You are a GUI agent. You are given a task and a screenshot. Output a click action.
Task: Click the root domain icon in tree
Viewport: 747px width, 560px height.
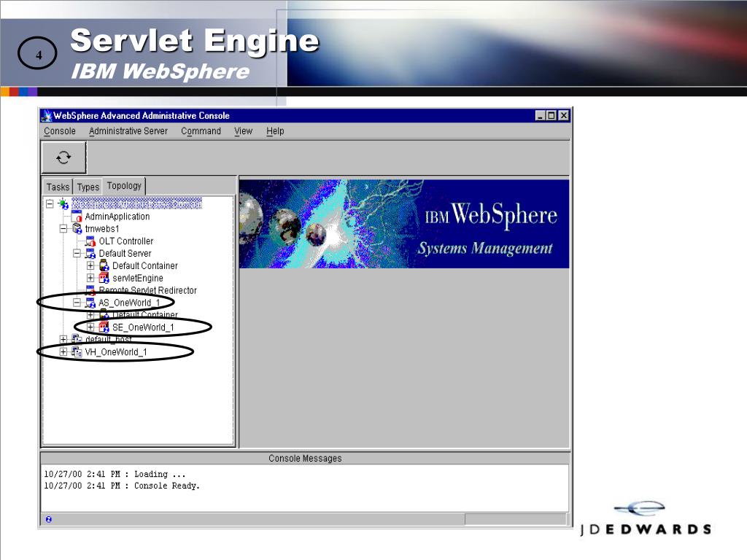pyautogui.click(x=63, y=204)
